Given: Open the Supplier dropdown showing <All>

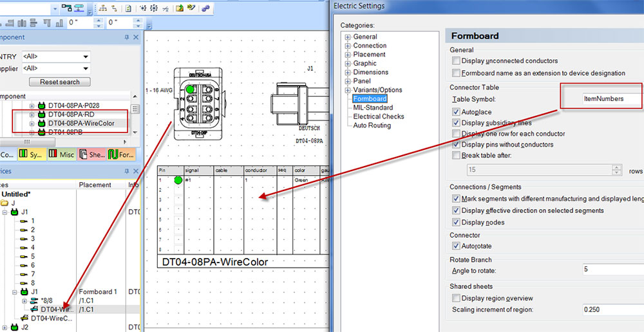Looking at the screenshot, I should 86,68.
